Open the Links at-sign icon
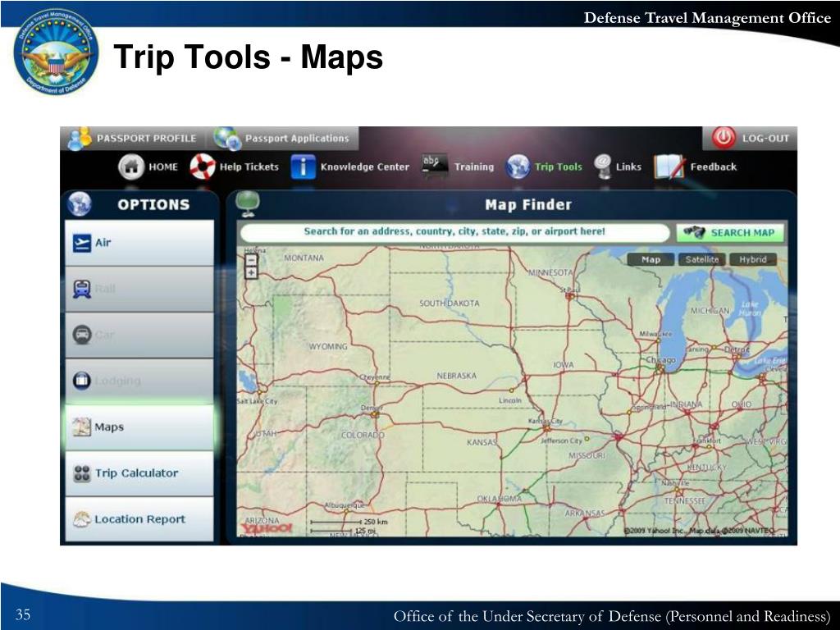 point(603,166)
